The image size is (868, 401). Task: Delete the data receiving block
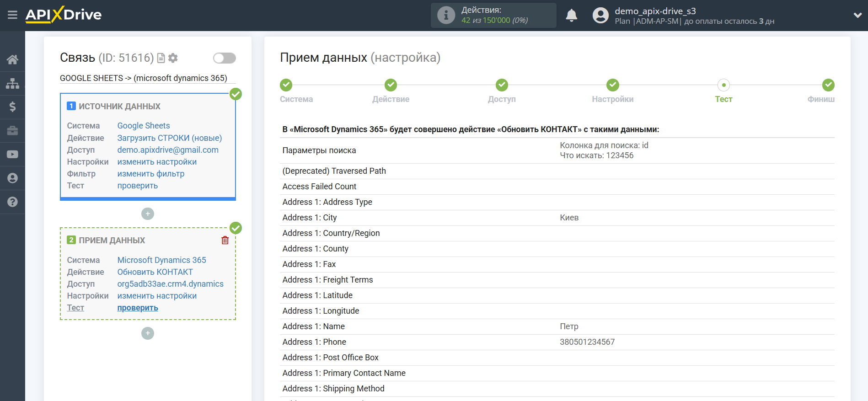point(225,240)
